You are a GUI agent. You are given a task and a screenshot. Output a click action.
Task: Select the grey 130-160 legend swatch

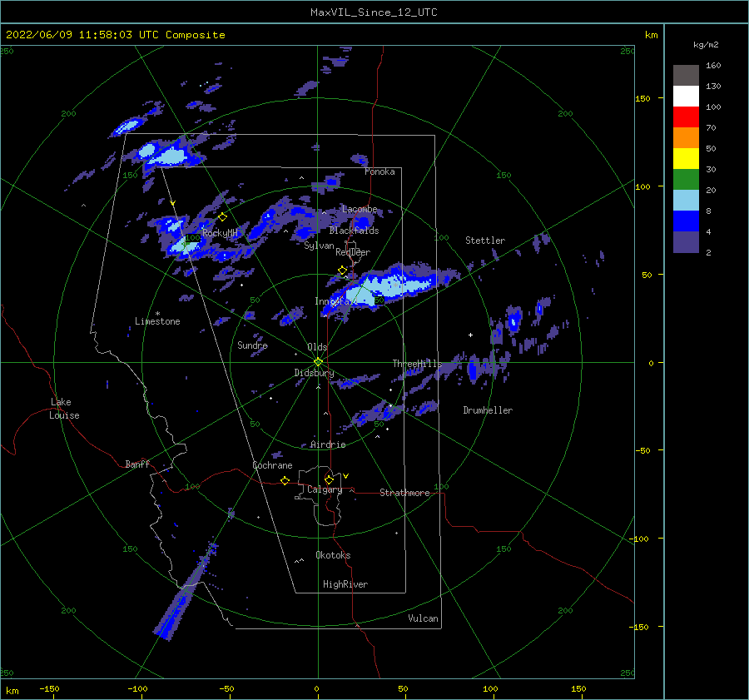point(686,76)
